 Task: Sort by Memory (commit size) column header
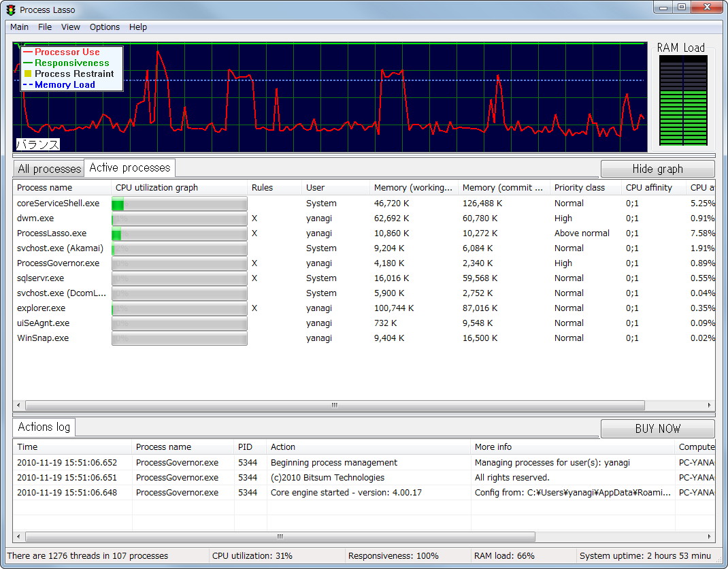pyautogui.click(x=503, y=188)
